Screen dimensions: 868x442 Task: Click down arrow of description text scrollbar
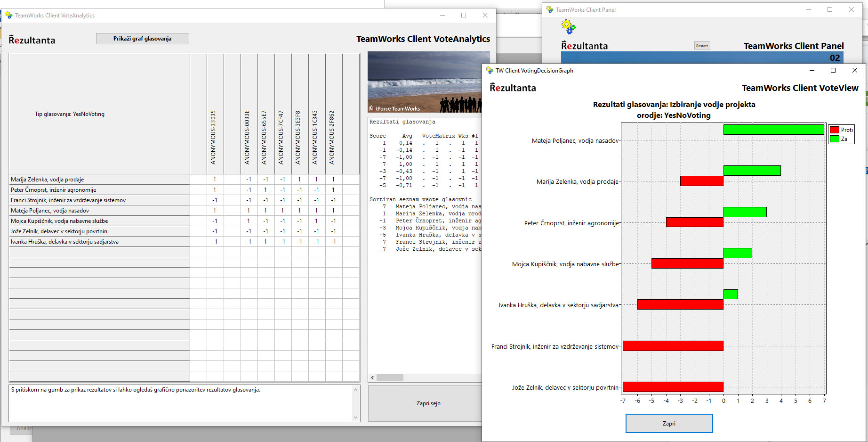click(356, 417)
